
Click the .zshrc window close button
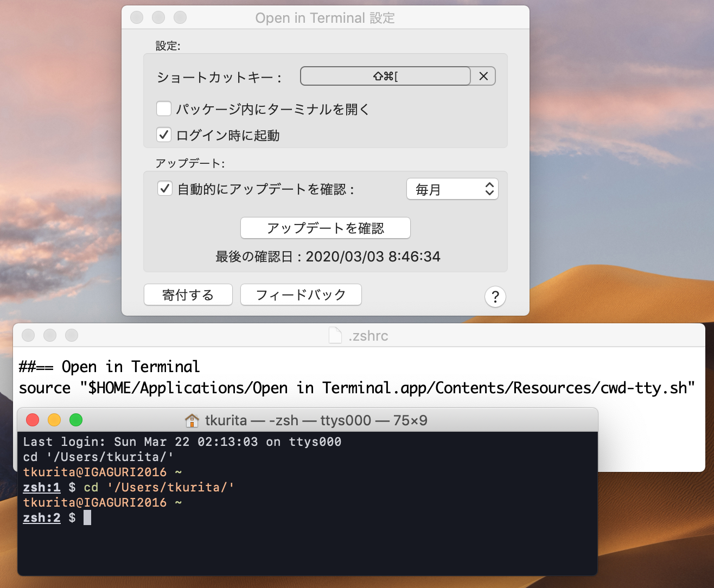28,335
